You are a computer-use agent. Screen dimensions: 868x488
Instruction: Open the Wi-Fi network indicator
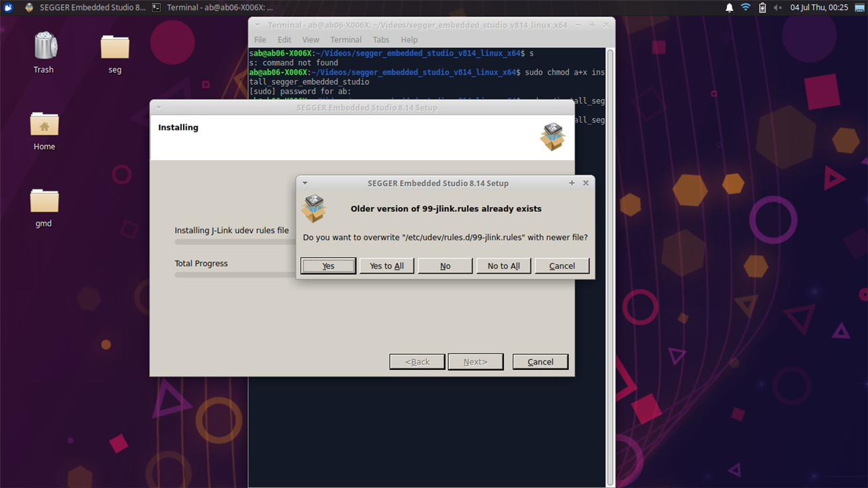pos(746,7)
